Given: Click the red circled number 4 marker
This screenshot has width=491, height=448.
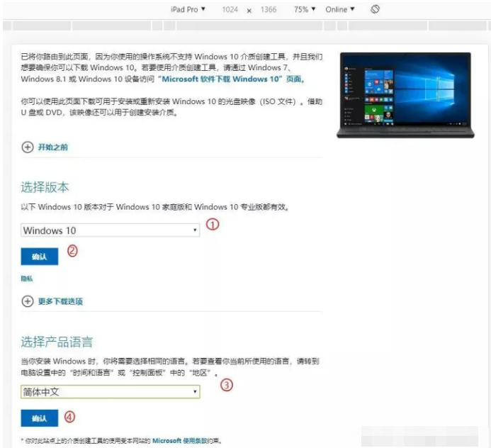Looking at the screenshot, I should 69,416.
